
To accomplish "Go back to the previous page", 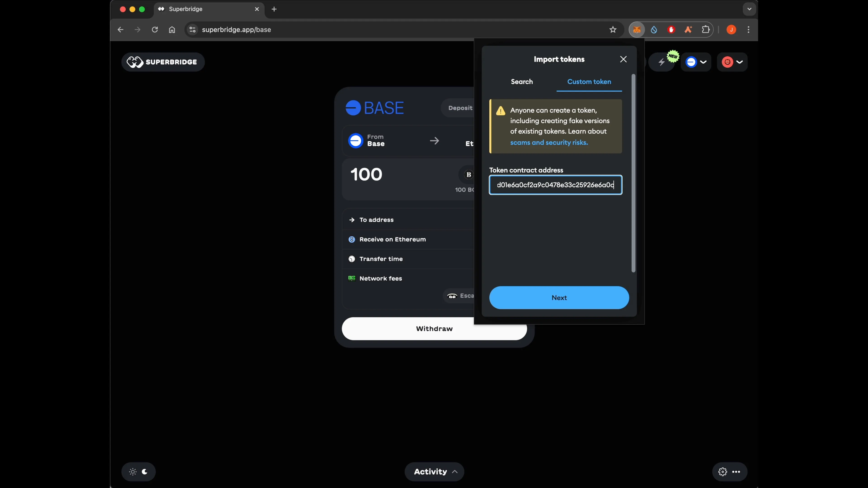I will (120, 30).
